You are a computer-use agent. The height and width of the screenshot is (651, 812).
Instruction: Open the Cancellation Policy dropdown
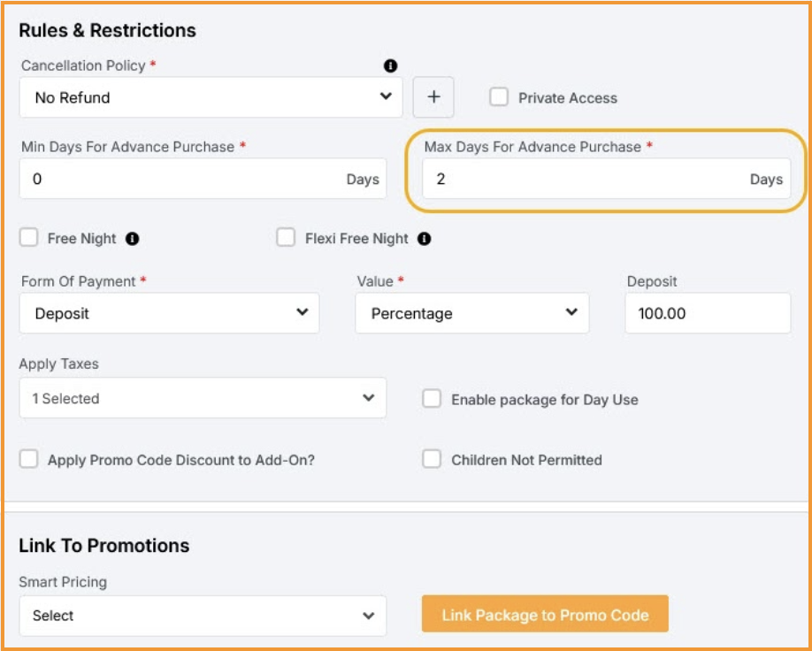click(x=211, y=97)
